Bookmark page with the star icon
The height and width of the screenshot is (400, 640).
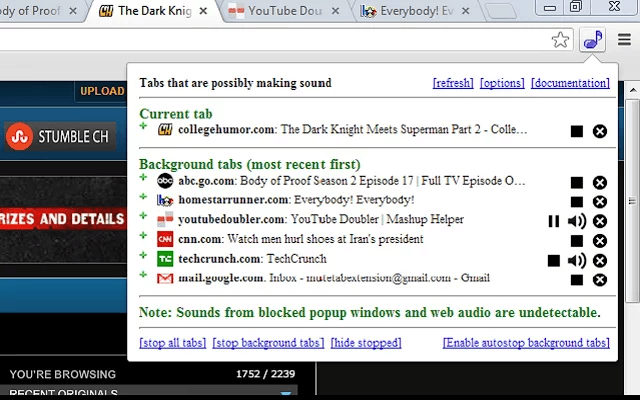(x=561, y=40)
